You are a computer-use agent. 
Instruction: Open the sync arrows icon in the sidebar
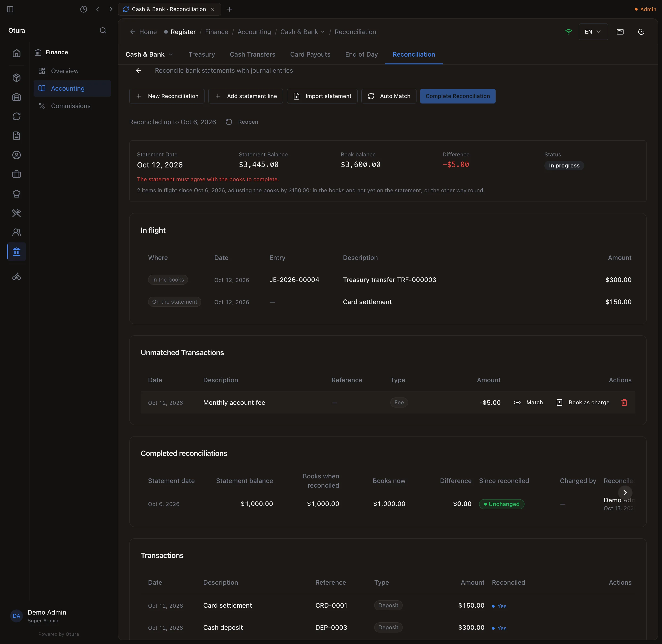tap(17, 116)
